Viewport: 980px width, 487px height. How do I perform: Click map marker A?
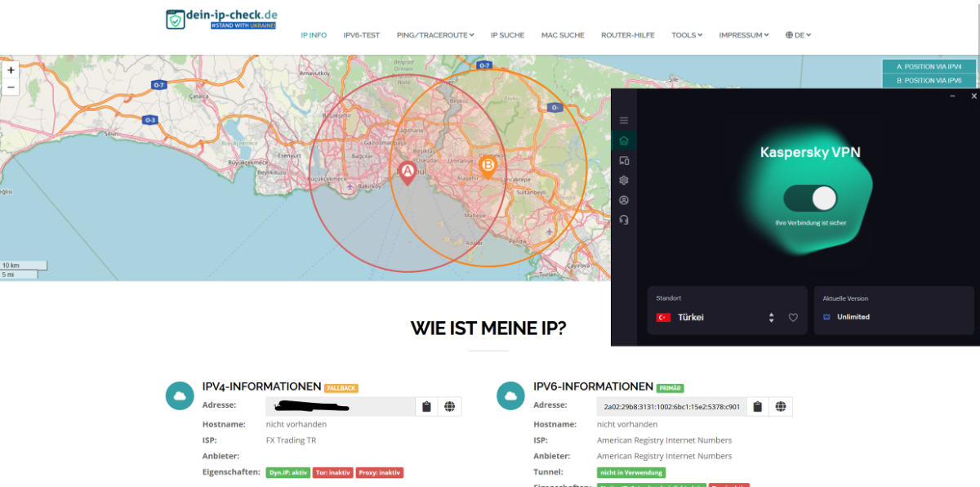coord(406,172)
